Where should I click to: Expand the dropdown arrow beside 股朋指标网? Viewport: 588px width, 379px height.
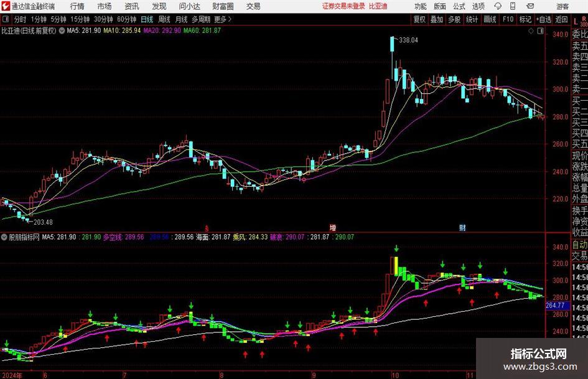(x=4, y=237)
